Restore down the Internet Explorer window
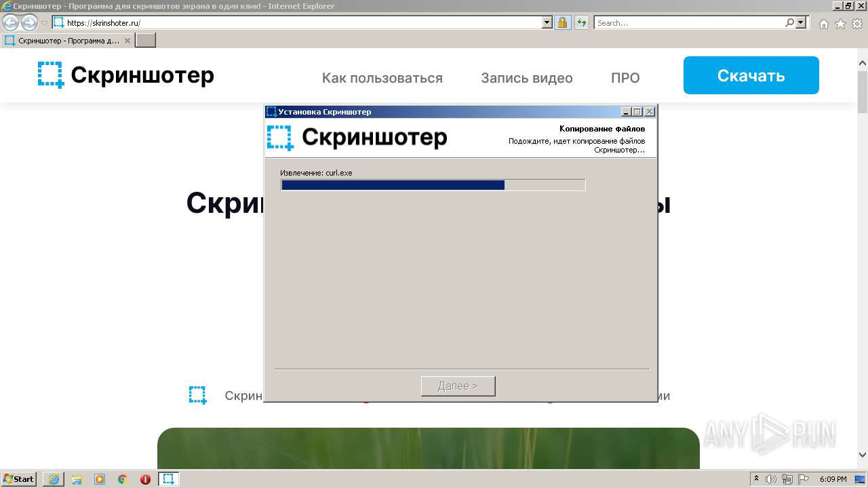 click(848, 5)
